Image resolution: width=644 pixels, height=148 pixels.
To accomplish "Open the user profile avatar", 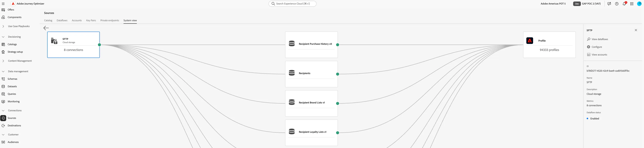I will tap(639, 4).
